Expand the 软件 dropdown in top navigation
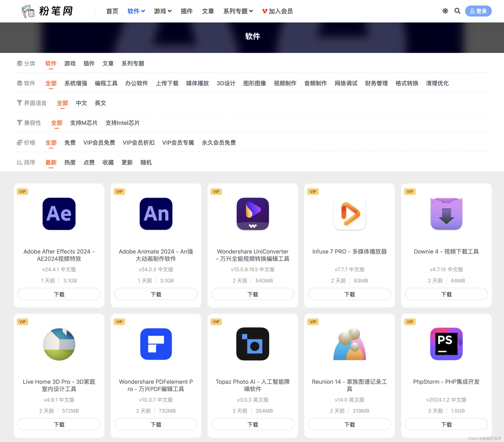 click(136, 11)
